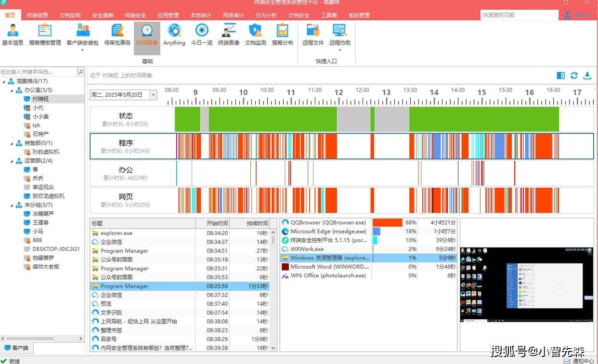Open the date dropdown for 2025年5月20日
This screenshot has height=364, width=598.
point(154,95)
